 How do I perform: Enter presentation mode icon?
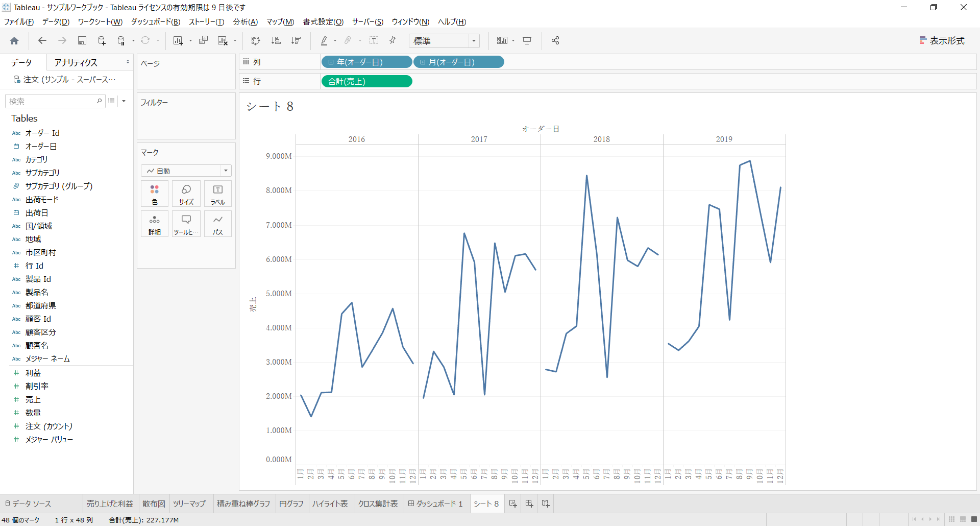click(527, 41)
